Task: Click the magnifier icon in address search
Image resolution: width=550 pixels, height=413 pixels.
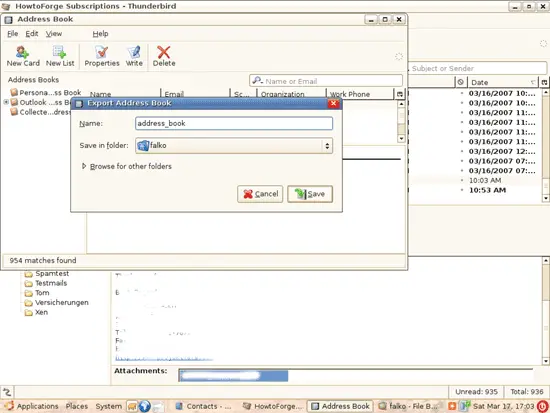Action: pos(257,81)
